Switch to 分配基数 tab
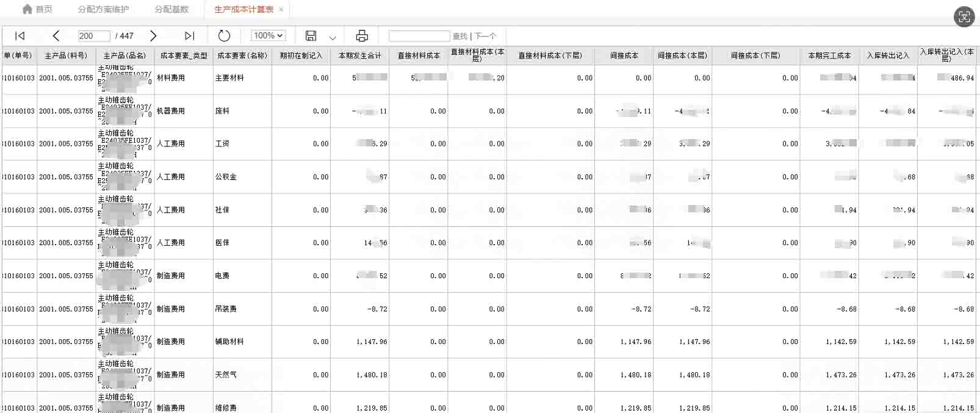980x413 pixels. coord(171,9)
